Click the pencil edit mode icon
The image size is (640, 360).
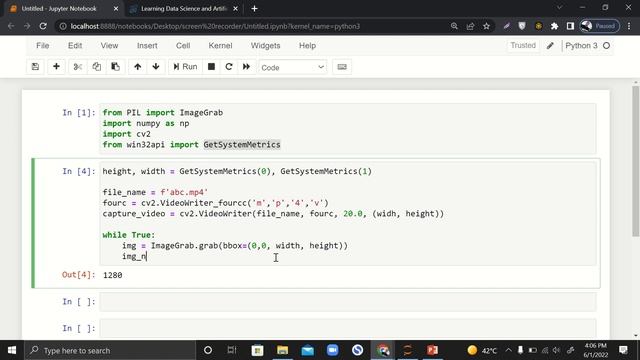click(x=550, y=46)
